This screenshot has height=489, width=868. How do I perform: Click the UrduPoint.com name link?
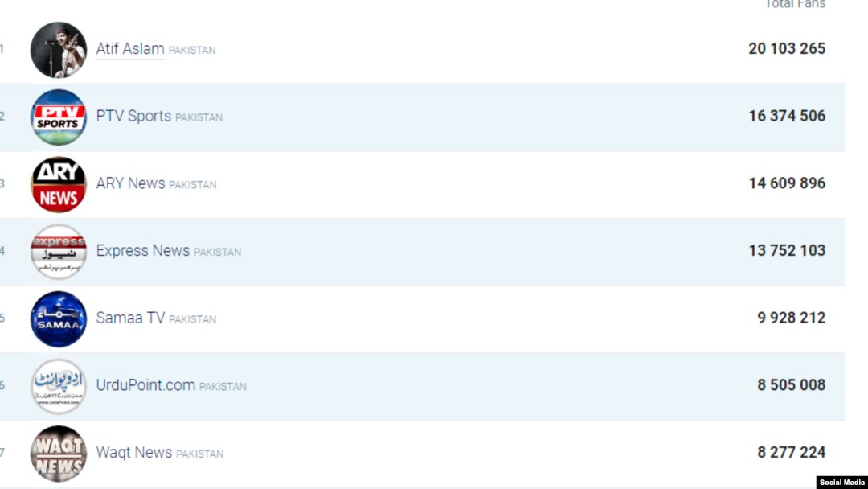(x=145, y=385)
